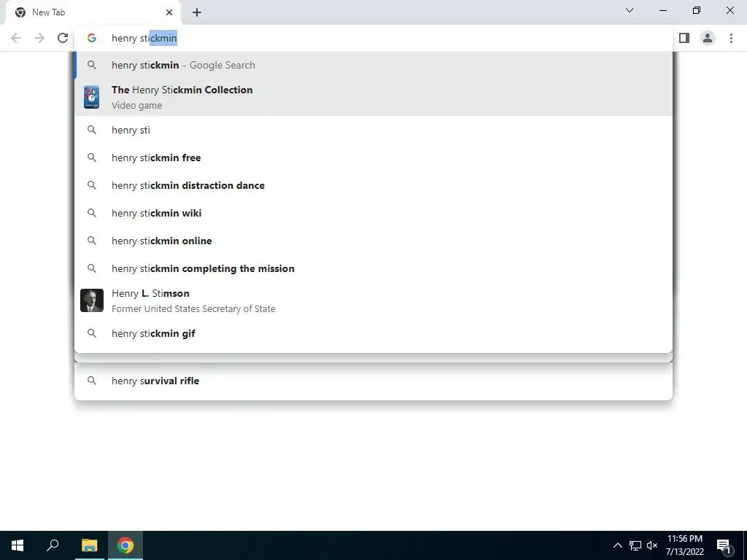Open the Windows Start menu

(18, 545)
